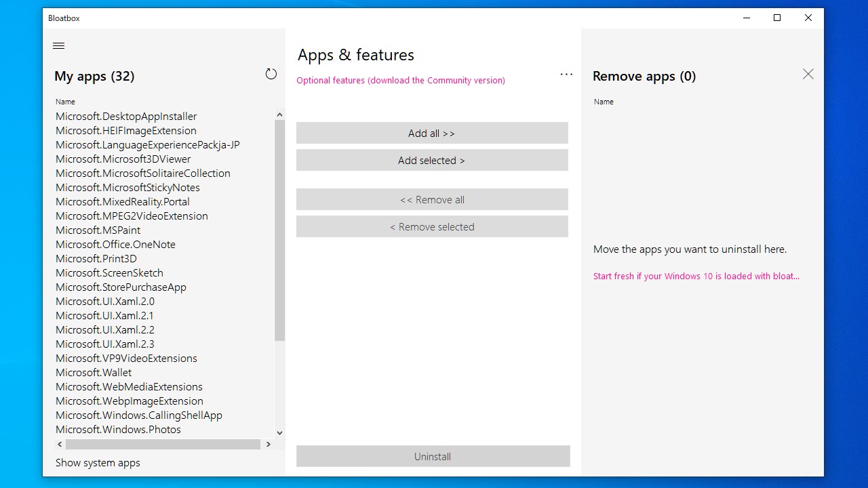
Task: Click the horizontal scroll right arrow
Action: (x=269, y=444)
